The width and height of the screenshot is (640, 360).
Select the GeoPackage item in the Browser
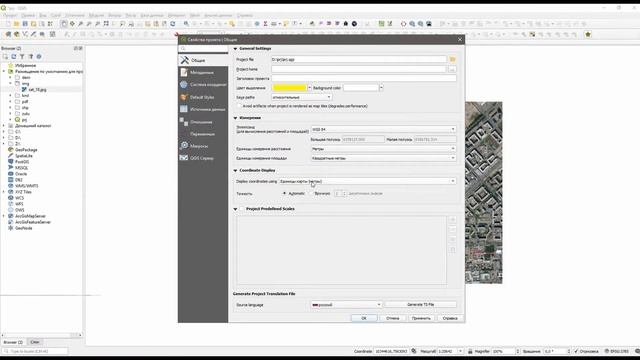(x=26, y=150)
